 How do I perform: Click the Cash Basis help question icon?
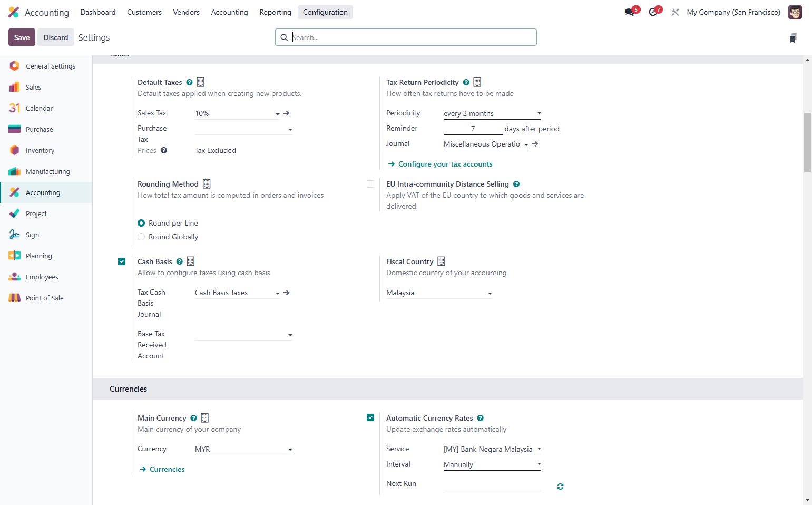tap(180, 261)
